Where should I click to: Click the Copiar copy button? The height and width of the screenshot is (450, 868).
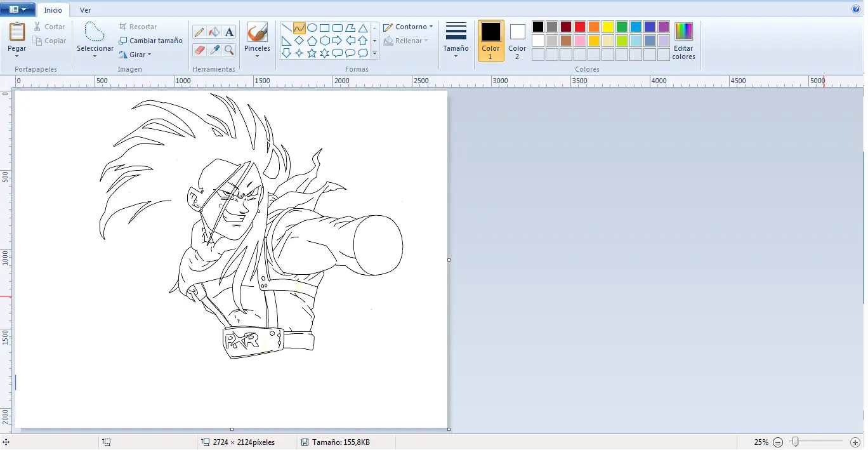coord(49,41)
